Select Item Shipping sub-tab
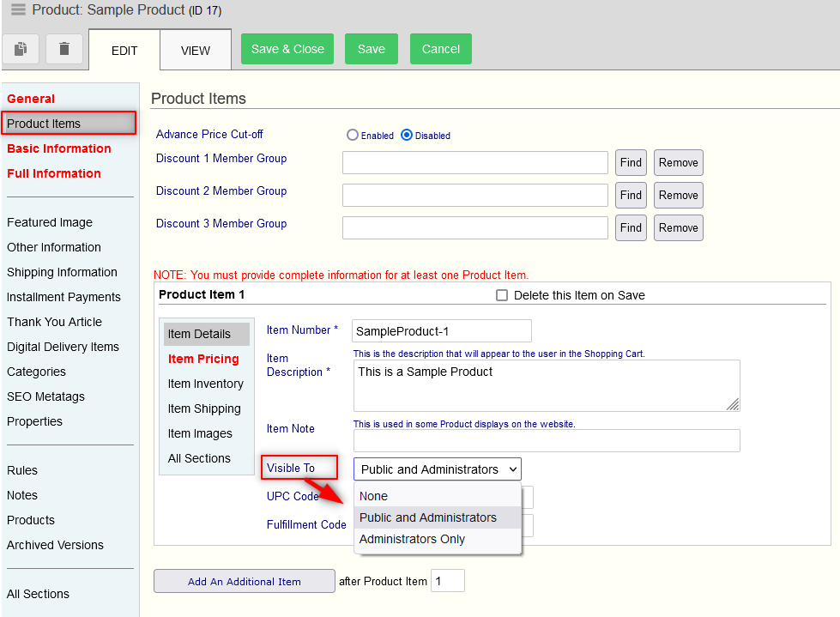Viewport: 840px width, 617px height. point(204,408)
